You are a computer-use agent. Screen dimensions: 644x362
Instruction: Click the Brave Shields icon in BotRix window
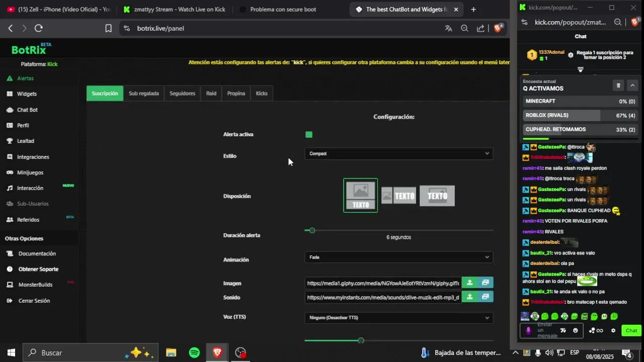[498, 28]
